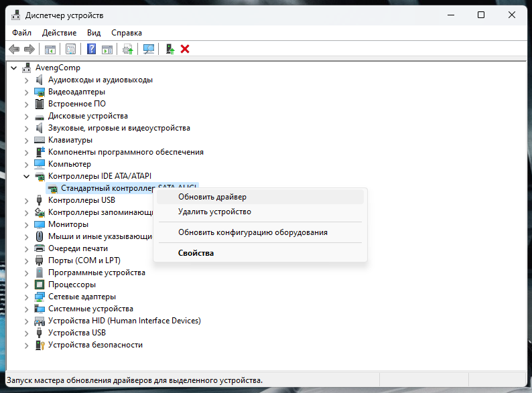
Task: Select the Компьютер row text
Action: 70,164
